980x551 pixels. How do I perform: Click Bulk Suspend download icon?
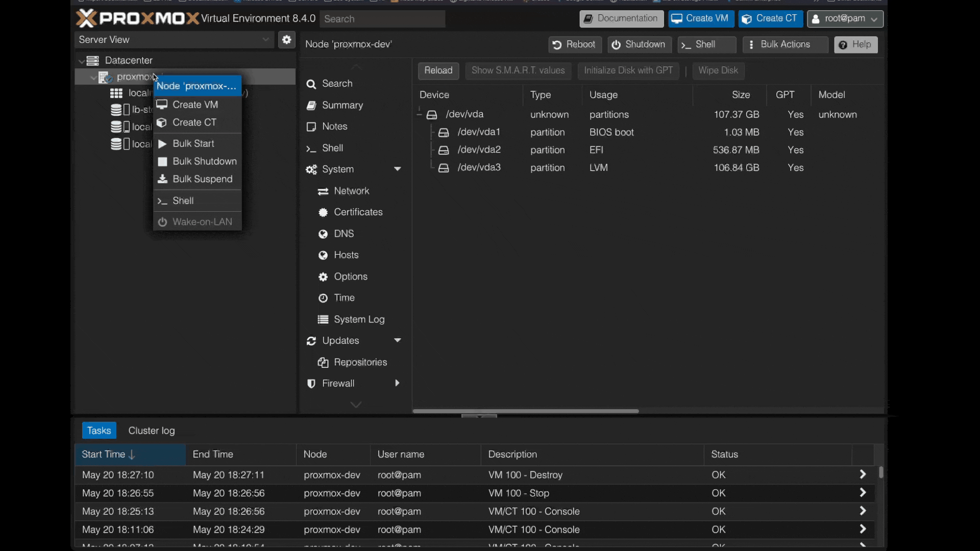coord(162,179)
